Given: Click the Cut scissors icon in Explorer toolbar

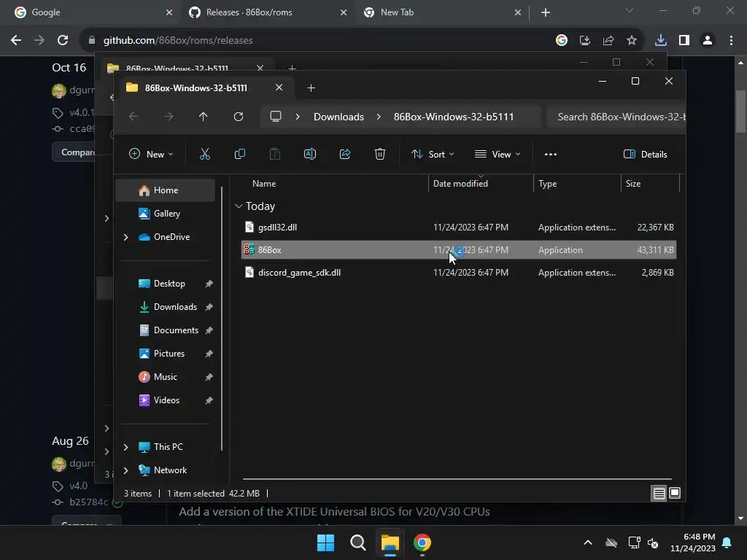Looking at the screenshot, I should 204,154.
